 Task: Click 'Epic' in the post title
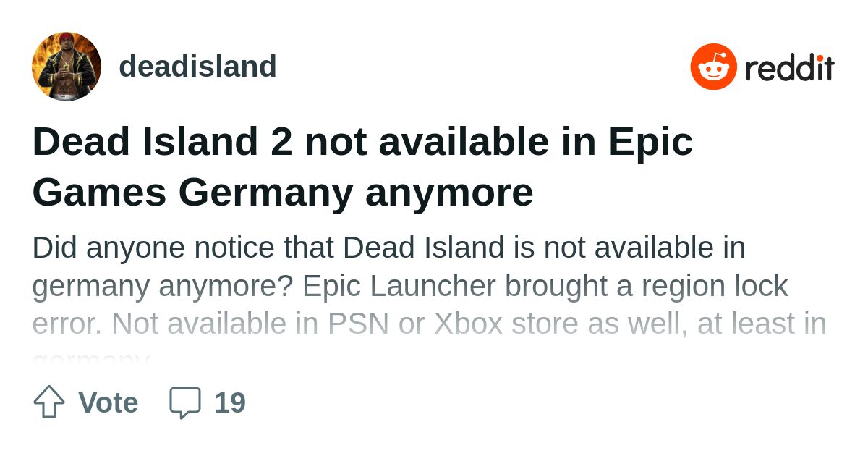pyautogui.click(x=650, y=142)
